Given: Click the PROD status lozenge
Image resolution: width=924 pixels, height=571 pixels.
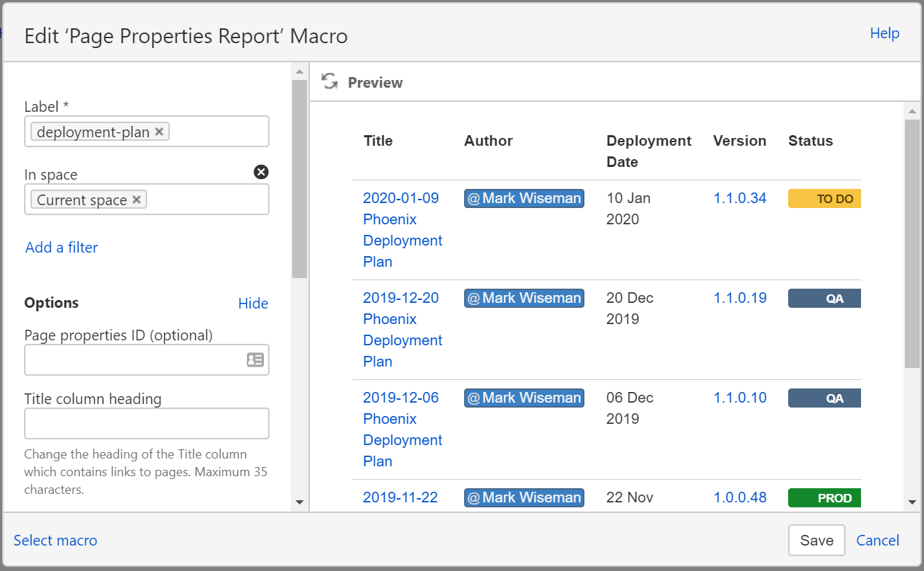Looking at the screenshot, I should pos(825,498).
